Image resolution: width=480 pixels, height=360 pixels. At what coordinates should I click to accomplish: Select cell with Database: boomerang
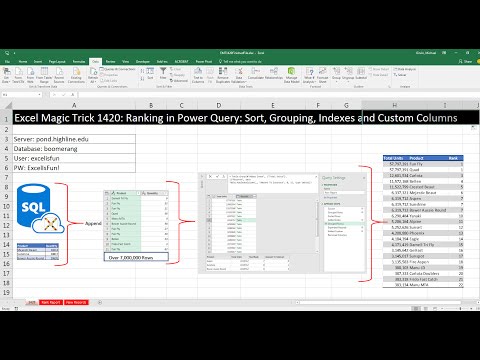74,149
